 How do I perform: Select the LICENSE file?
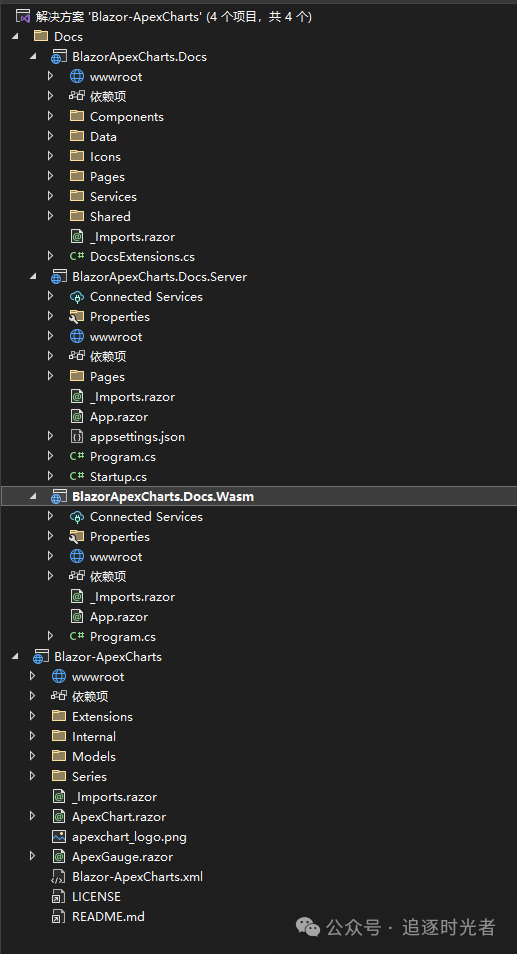pos(96,897)
